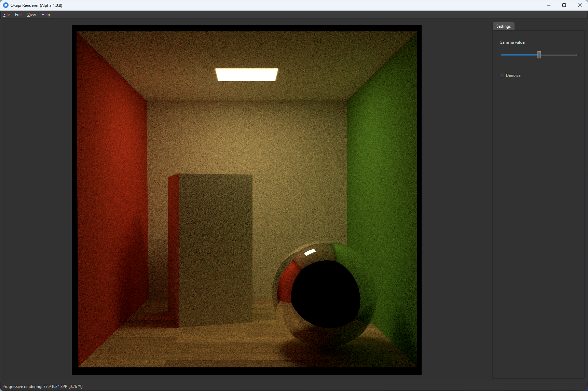The height and width of the screenshot is (391, 588).
Task: Minimize the Okapi Renderer window
Action: pyautogui.click(x=549, y=5)
